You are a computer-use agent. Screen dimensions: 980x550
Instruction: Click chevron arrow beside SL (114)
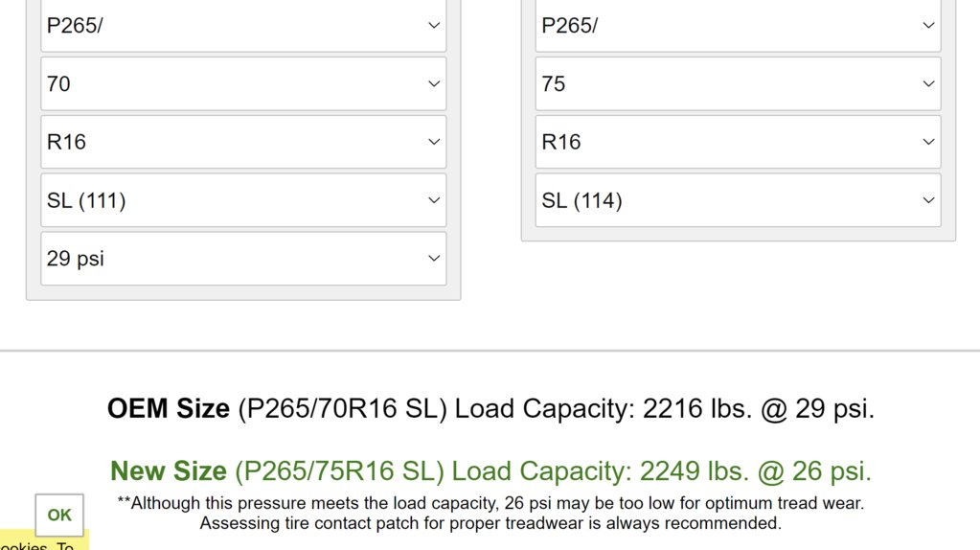929,200
